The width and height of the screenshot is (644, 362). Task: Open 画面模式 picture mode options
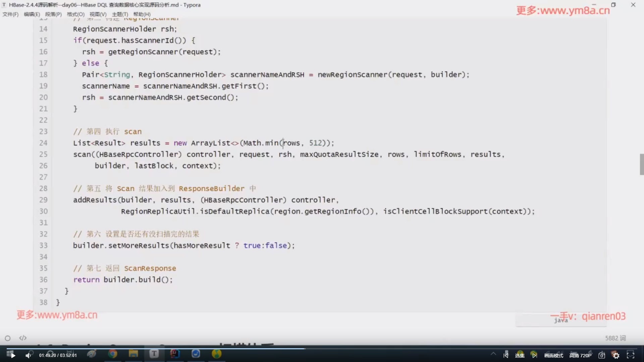(x=553, y=355)
